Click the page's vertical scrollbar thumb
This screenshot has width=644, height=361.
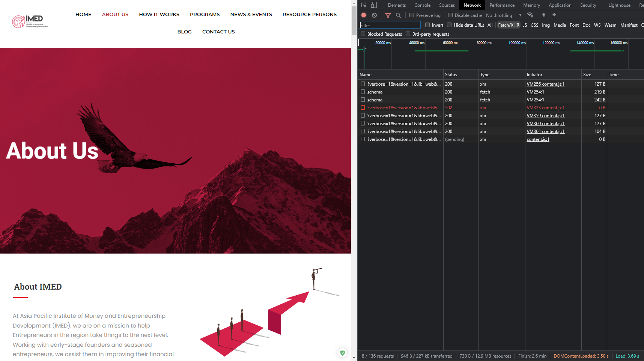tap(354, 21)
